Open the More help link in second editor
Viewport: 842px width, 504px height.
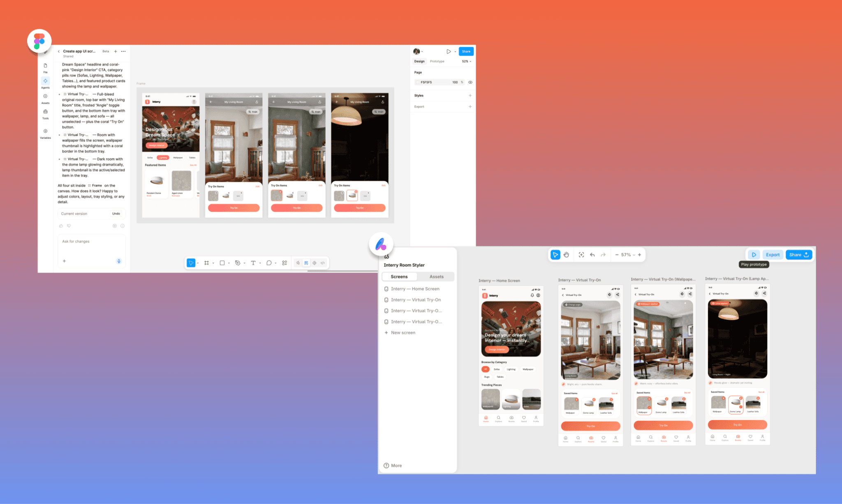click(393, 465)
